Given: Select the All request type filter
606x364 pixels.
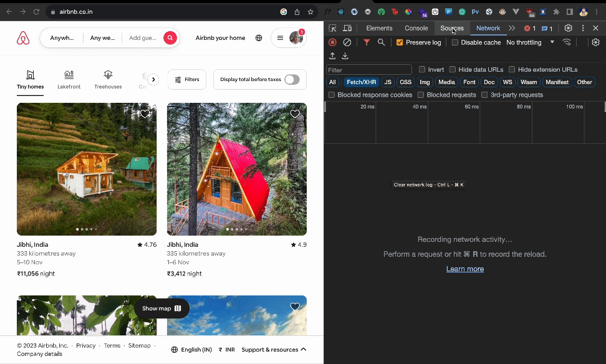Looking at the screenshot, I should click(x=332, y=82).
